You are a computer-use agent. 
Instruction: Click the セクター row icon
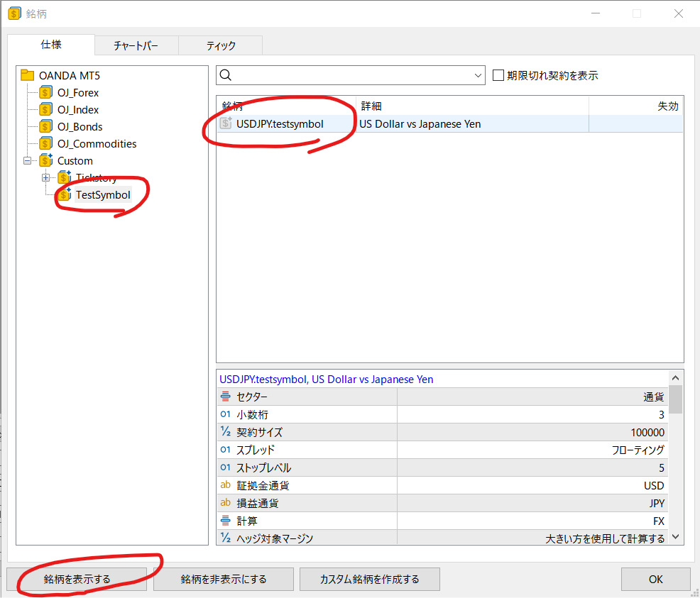click(x=226, y=396)
